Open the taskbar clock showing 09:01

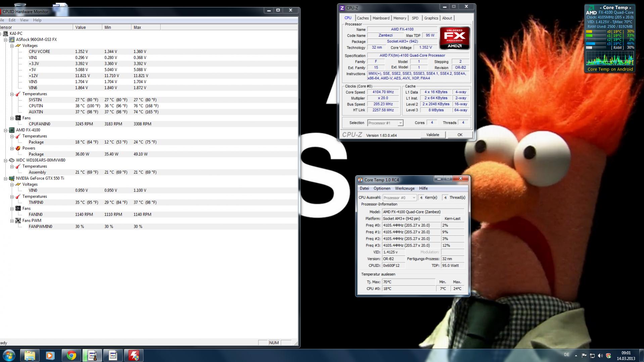(626, 356)
